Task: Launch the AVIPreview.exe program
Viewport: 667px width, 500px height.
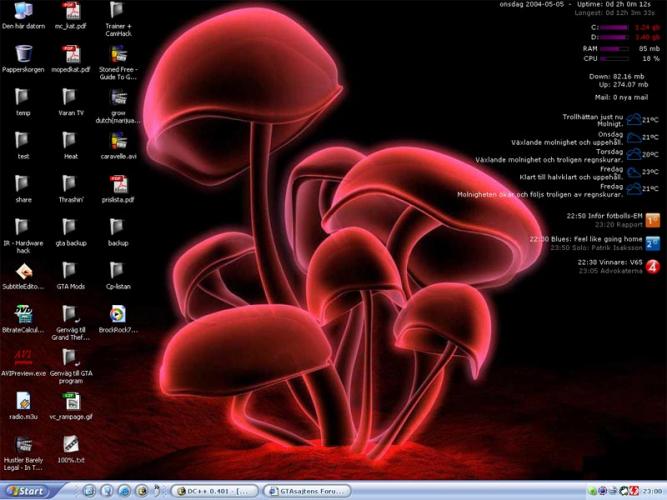Action: 22,356
